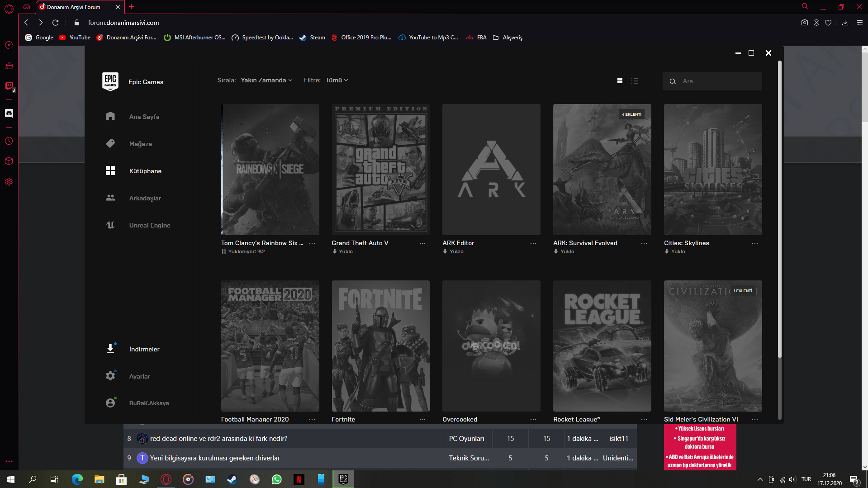Click the BuRaK.Akkaya profile icon

(110, 403)
